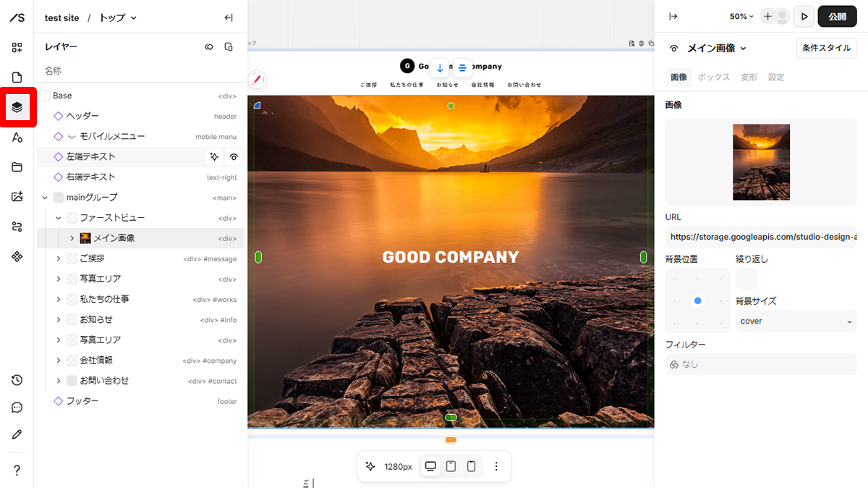Expand the メイン画像 layer tree
Screen dimensions: 868x488
pyautogui.click(x=72, y=238)
